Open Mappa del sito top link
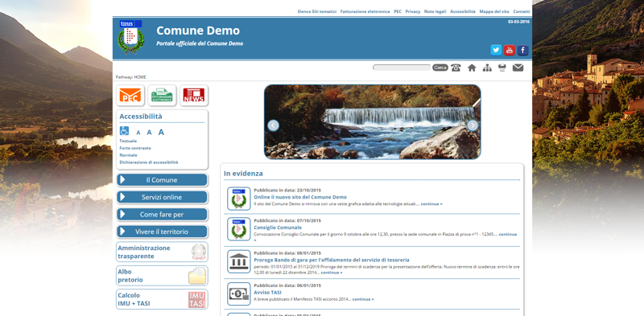Screen dimensions: 644x316 point(494,11)
